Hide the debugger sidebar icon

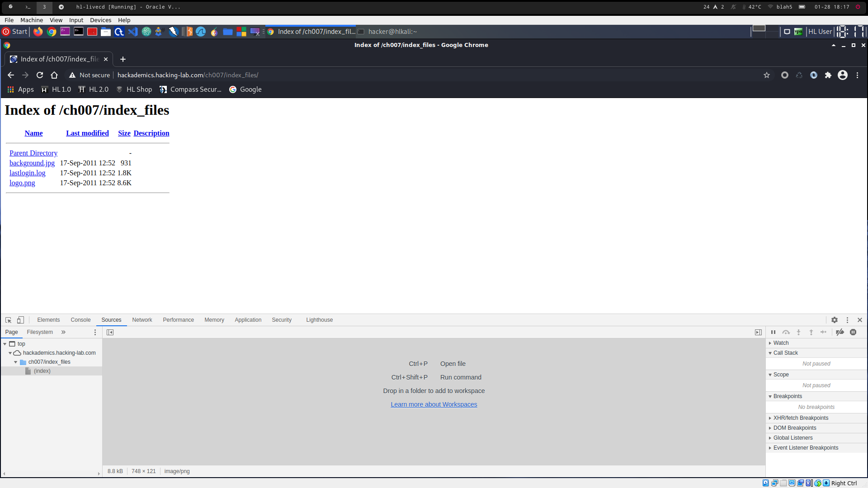coord(758,332)
